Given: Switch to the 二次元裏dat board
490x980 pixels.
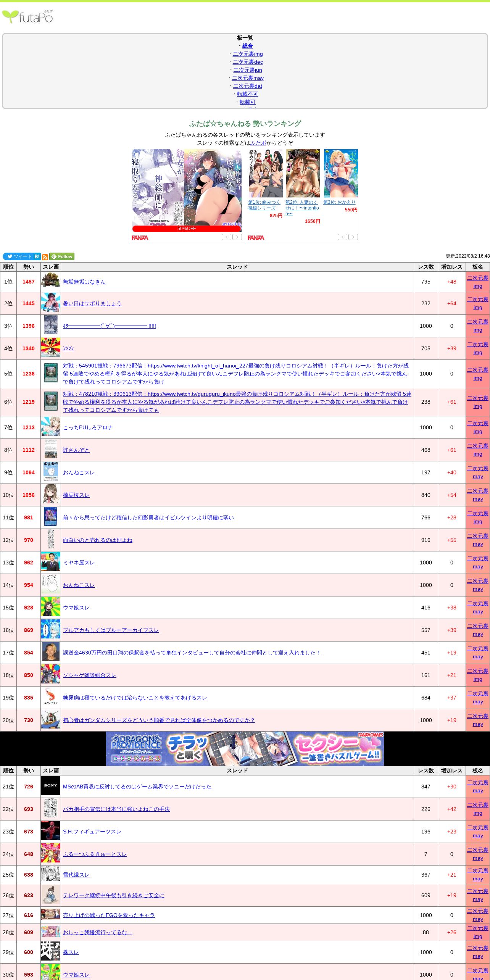Looking at the screenshot, I should click(x=248, y=86).
